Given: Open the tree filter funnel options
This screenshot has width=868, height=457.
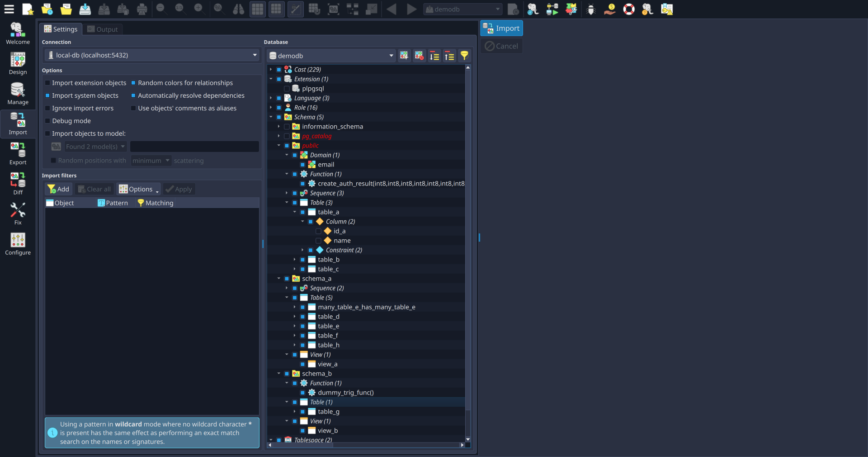Looking at the screenshot, I should pyautogui.click(x=465, y=55).
